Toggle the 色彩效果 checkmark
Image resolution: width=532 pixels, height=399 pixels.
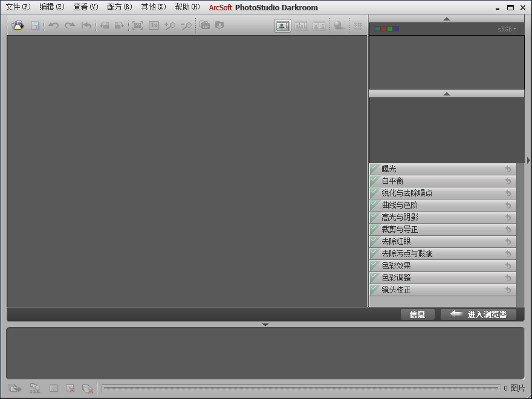[x=375, y=265]
